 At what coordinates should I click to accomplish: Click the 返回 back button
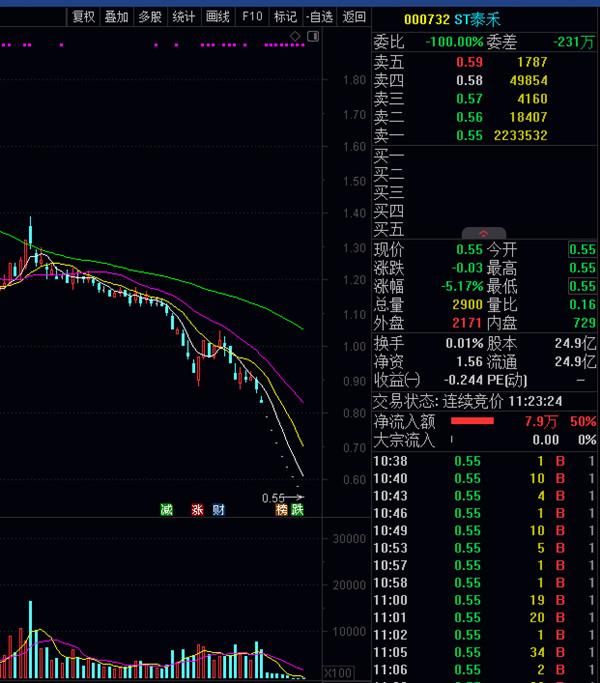tap(354, 16)
